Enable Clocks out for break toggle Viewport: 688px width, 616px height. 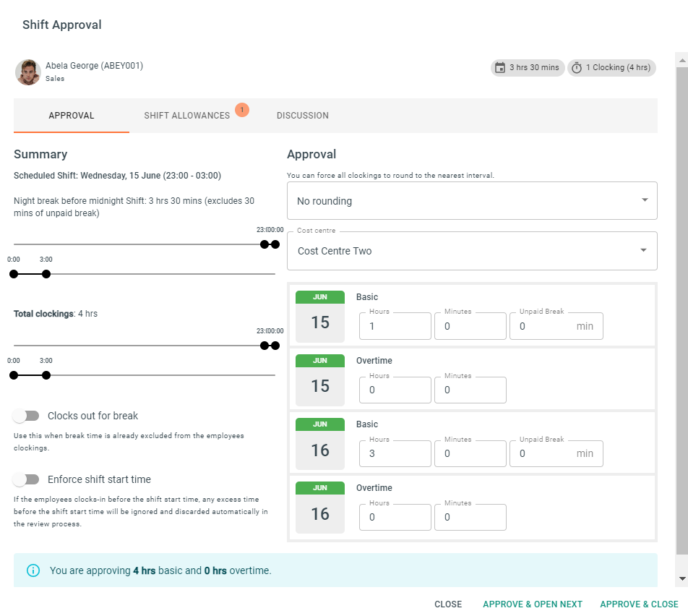pos(26,416)
